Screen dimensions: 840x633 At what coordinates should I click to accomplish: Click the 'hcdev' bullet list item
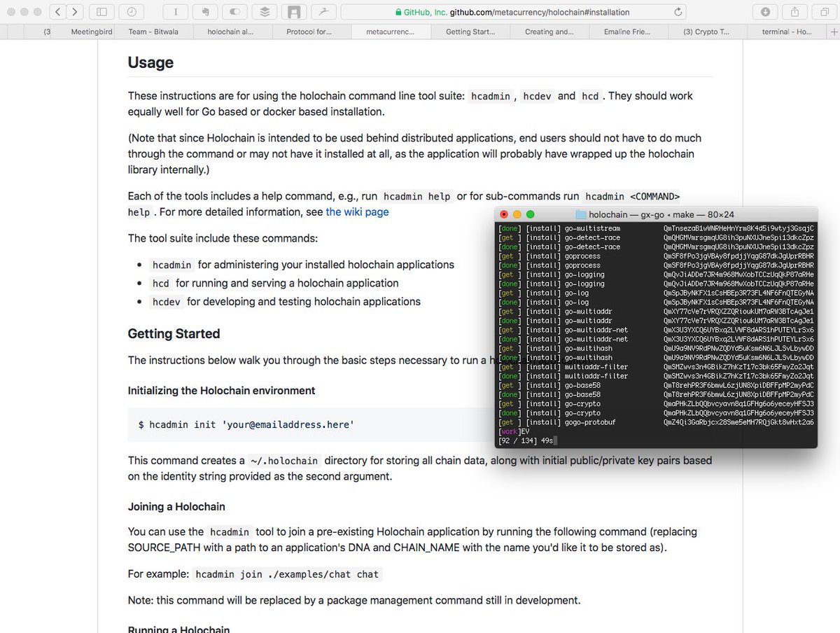pyautogui.click(x=286, y=302)
